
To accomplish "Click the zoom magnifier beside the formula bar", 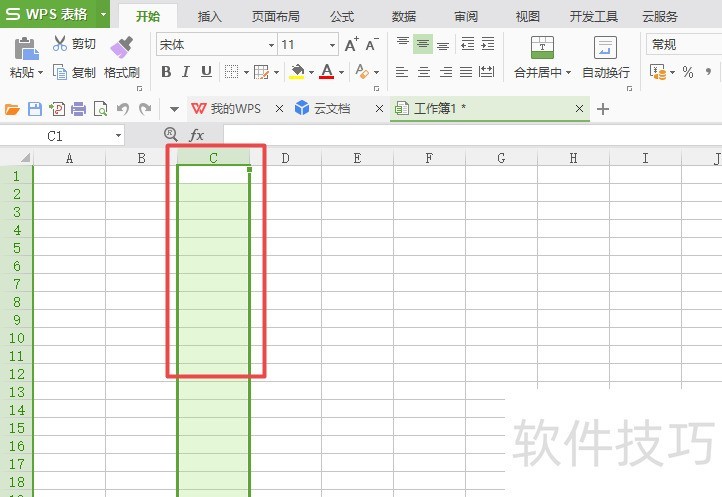I will tap(170, 134).
